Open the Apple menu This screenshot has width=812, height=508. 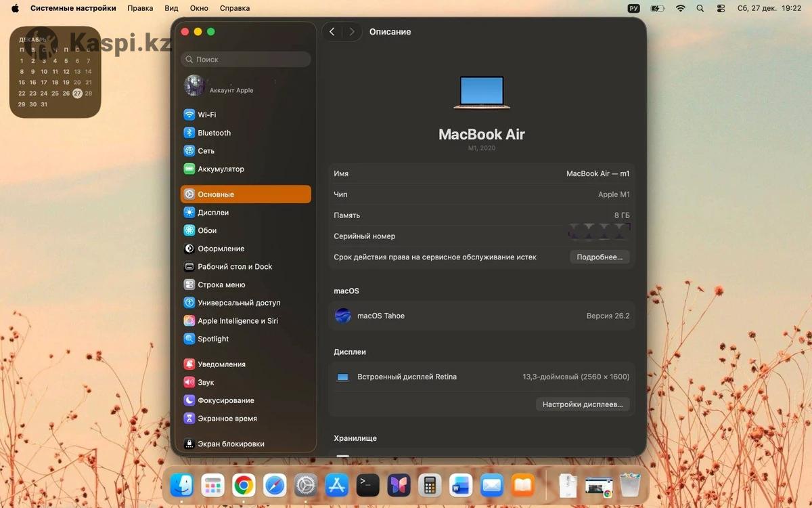pos(15,8)
